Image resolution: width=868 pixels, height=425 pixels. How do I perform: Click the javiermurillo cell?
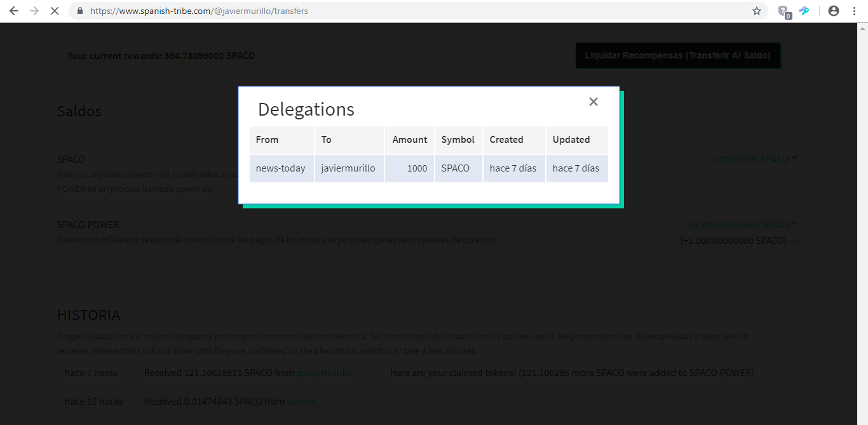[x=349, y=168]
